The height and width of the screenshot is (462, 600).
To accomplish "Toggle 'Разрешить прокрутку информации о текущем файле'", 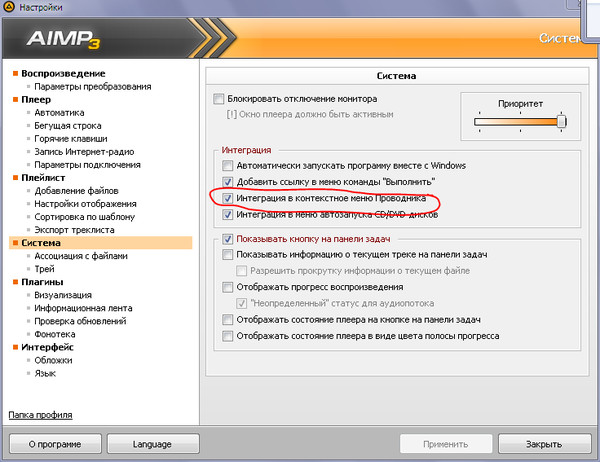I will pos(241,271).
